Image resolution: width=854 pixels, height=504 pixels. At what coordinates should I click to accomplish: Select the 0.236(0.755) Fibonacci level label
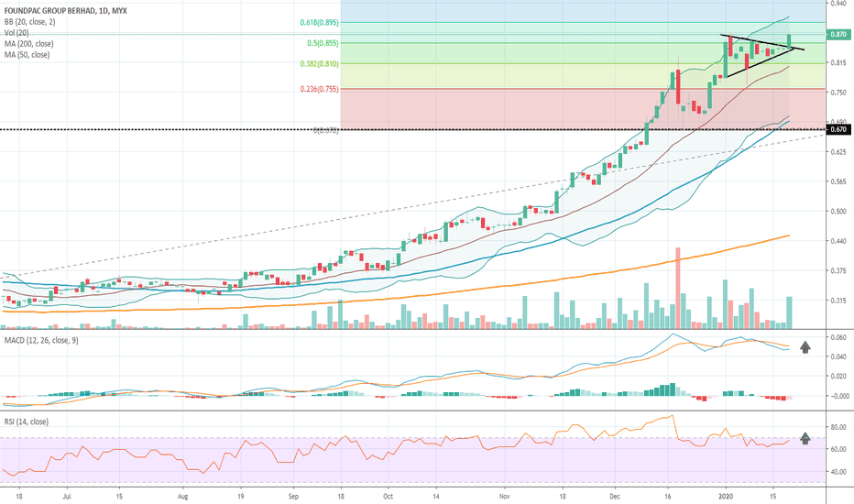[x=319, y=89]
